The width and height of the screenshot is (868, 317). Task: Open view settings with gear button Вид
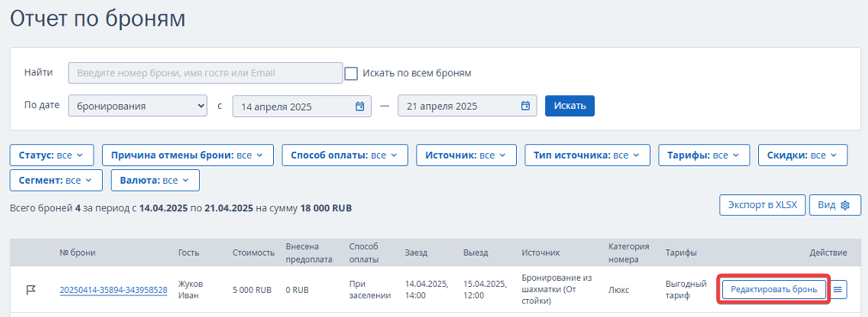tap(835, 204)
